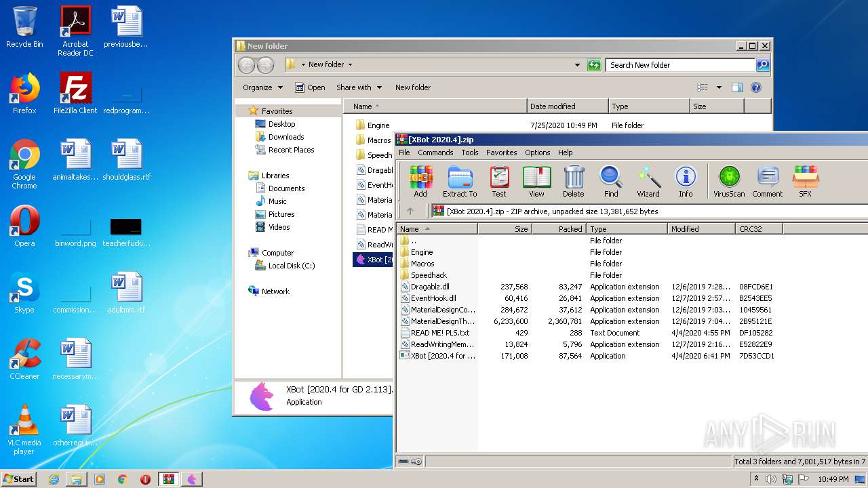Sort by Date modified column in Explorer
Viewport: 868px width, 488px height.
tap(567, 106)
